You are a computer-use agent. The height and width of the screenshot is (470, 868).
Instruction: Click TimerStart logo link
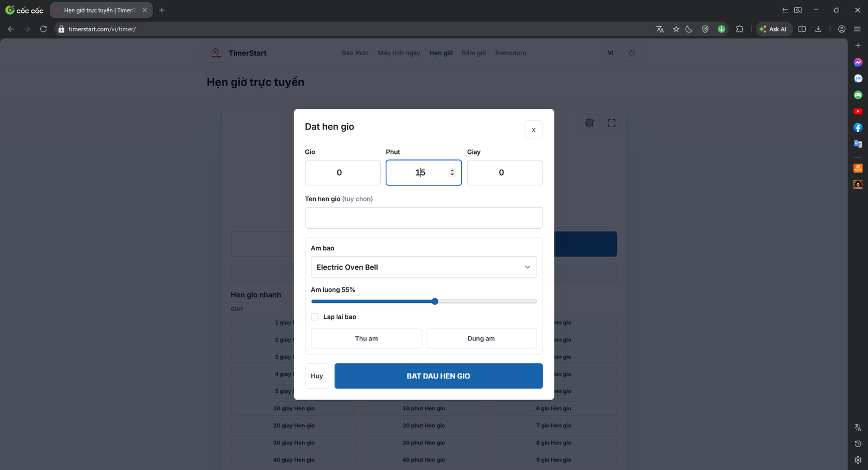(238, 53)
